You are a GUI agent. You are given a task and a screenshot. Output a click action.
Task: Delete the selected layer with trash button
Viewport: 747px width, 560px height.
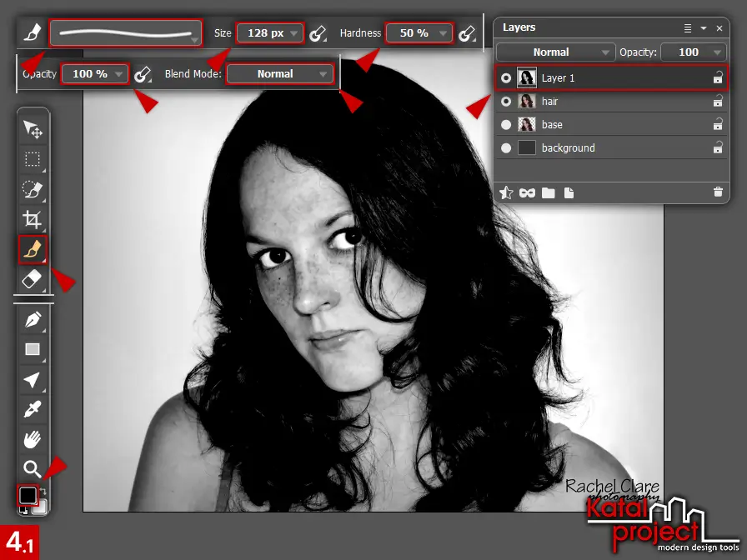point(718,192)
